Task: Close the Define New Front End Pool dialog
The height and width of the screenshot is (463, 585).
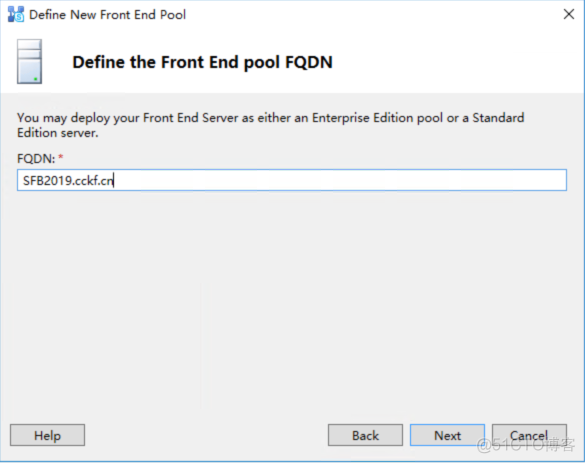Action: point(569,15)
